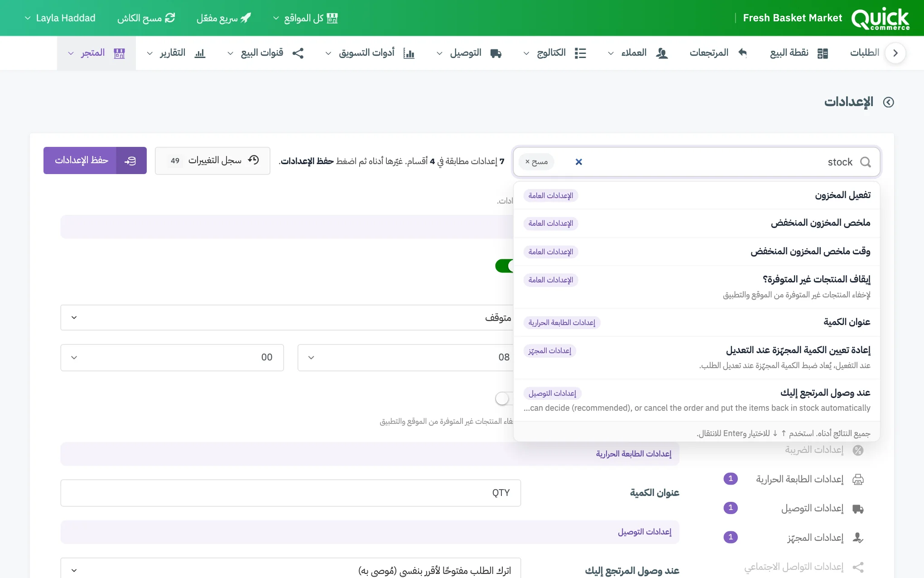The width and height of the screenshot is (924, 578).
Task: Click the magnifier icon in search box
Action: pyautogui.click(x=865, y=162)
